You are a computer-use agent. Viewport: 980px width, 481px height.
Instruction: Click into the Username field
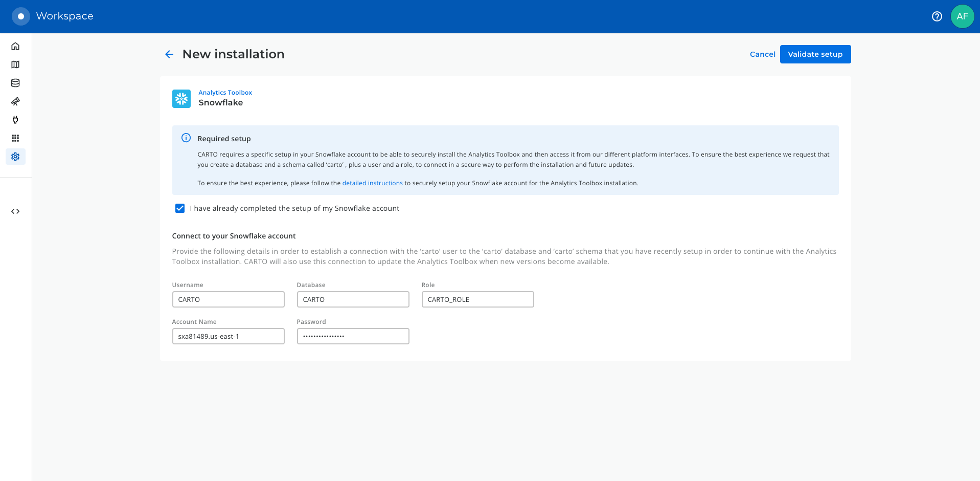click(228, 299)
